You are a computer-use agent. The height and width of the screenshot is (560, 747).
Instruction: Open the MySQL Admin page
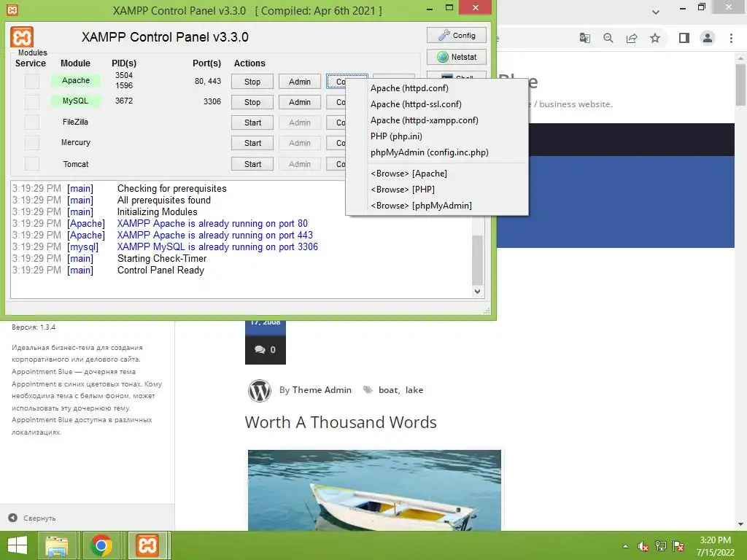pos(300,102)
